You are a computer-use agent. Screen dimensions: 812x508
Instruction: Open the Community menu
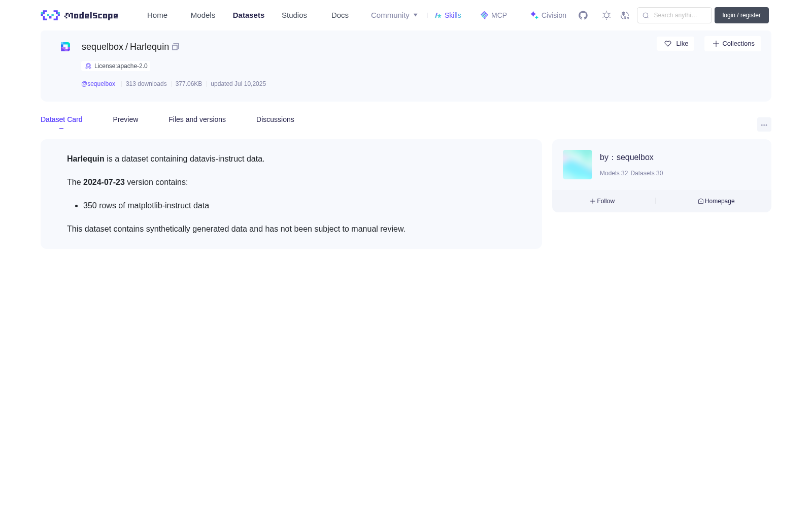390,15
